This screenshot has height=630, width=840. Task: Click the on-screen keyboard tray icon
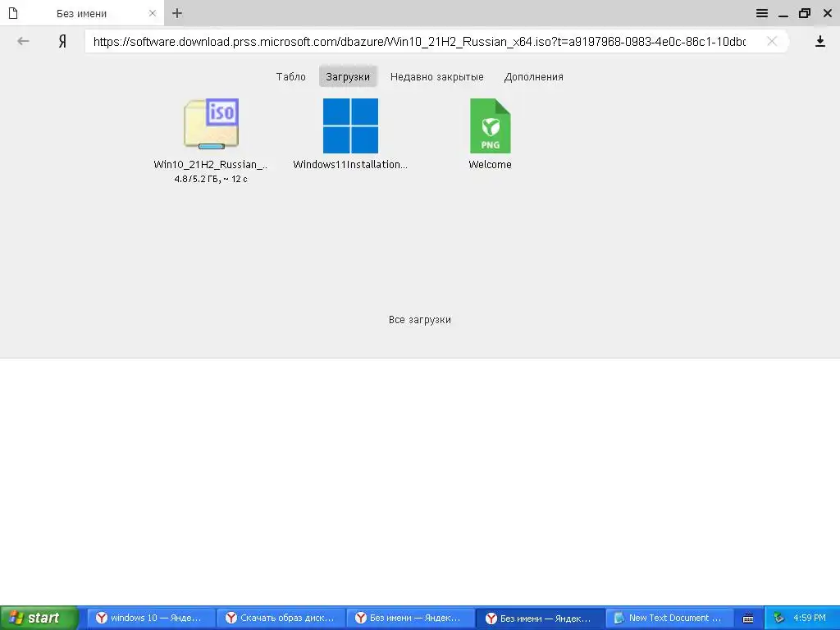click(x=748, y=619)
